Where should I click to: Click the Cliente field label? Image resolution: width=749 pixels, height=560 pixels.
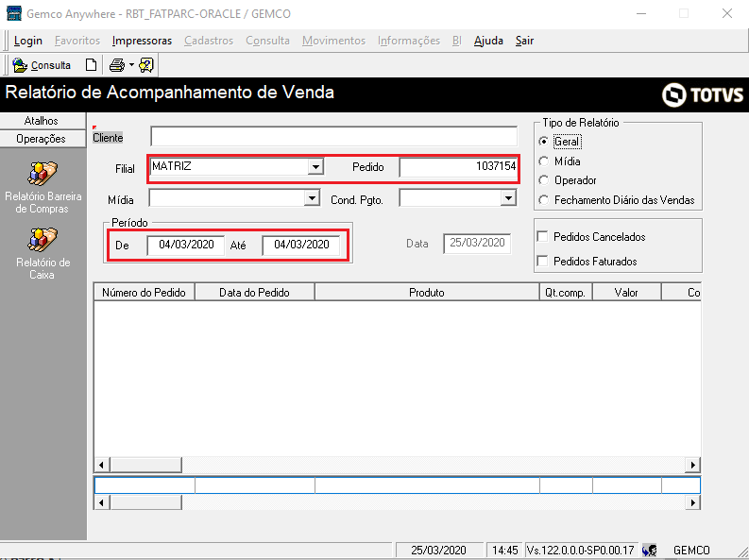(108, 138)
